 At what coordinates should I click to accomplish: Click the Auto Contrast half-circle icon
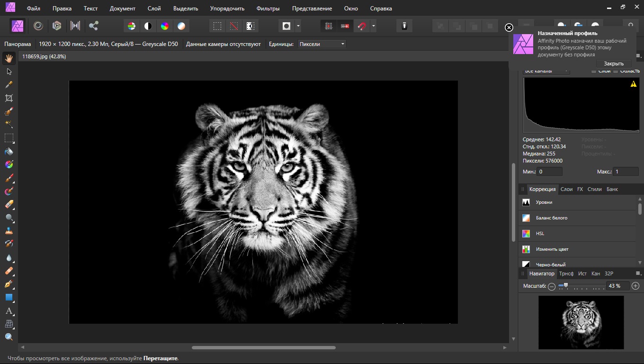click(x=148, y=26)
